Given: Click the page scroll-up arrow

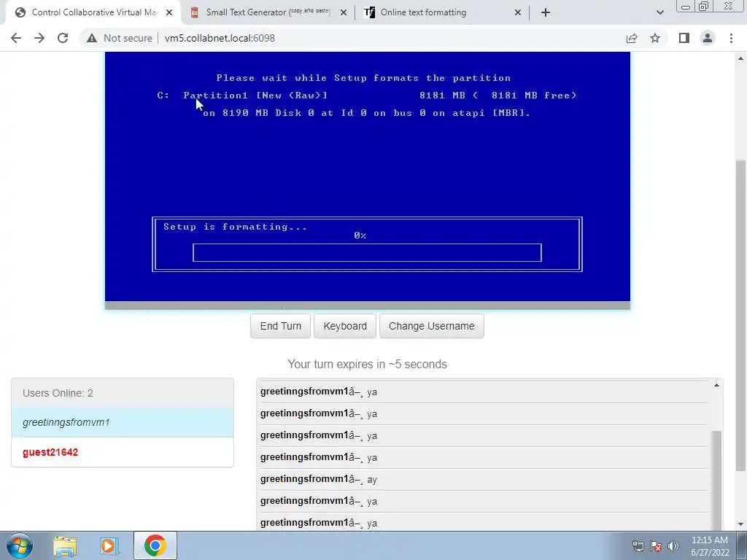Looking at the screenshot, I should [x=740, y=58].
